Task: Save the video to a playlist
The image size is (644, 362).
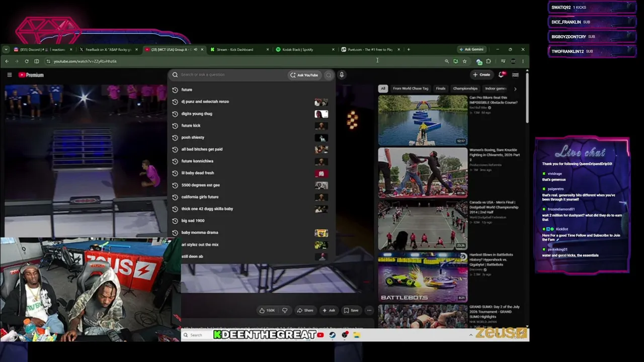Action: click(352, 310)
